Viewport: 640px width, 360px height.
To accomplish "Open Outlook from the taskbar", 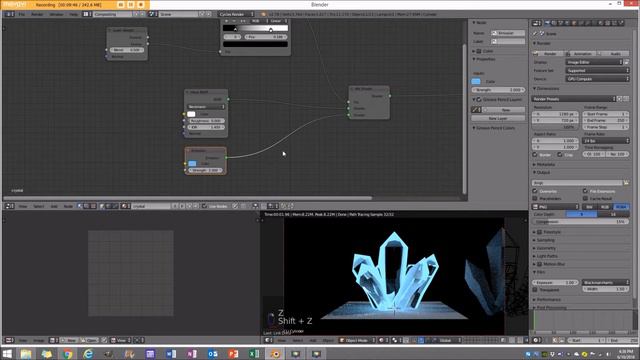I will [213, 353].
